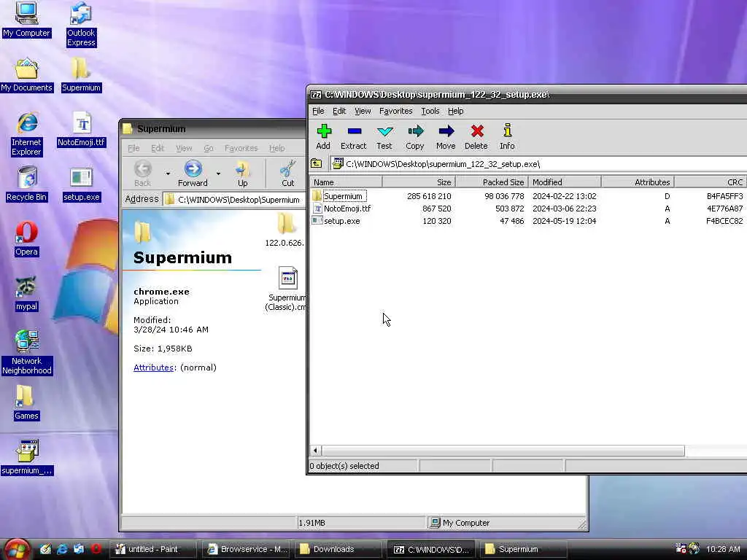Select Opera desktop icon
Viewport: 747px width, 560px height.
(26, 239)
